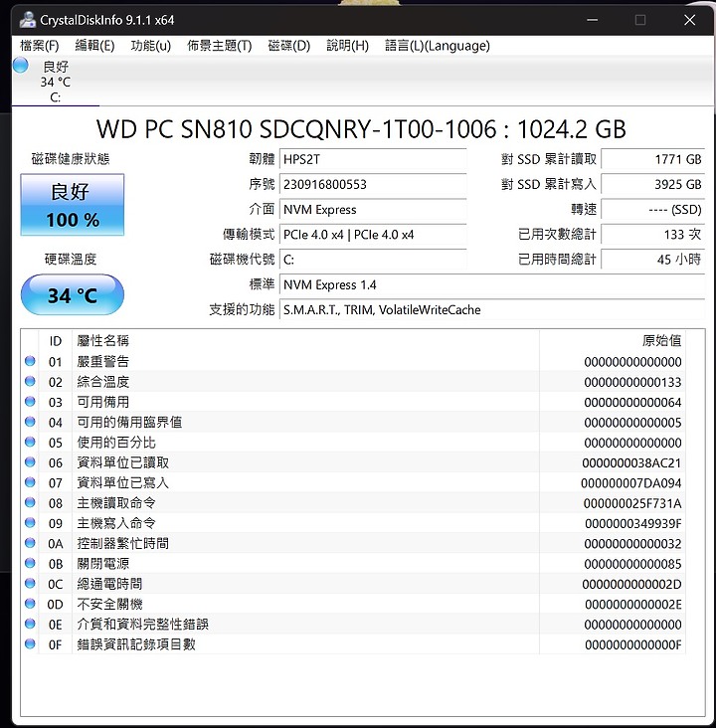Click the 硬碟溫度 label
Image resolution: width=716 pixels, height=728 pixels.
click(x=71, y=259)
